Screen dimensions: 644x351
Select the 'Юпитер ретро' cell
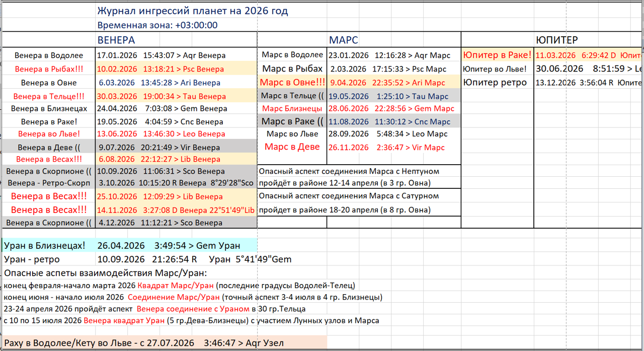(x=495, y=83)
